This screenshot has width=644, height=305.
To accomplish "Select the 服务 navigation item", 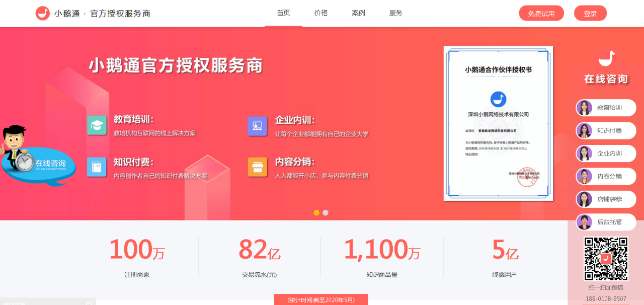I will pyautogui.click(x=396, y=13).
